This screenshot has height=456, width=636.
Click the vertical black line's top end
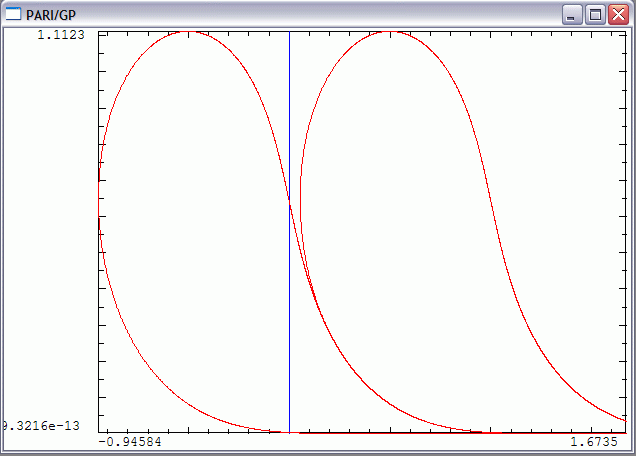[289, 33]
